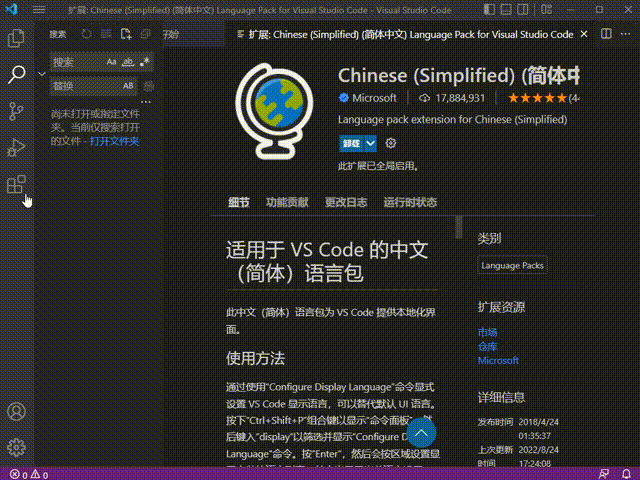Screen dimensions: 640x480
Task: Focus the replace input field
Action: (93, 86)
